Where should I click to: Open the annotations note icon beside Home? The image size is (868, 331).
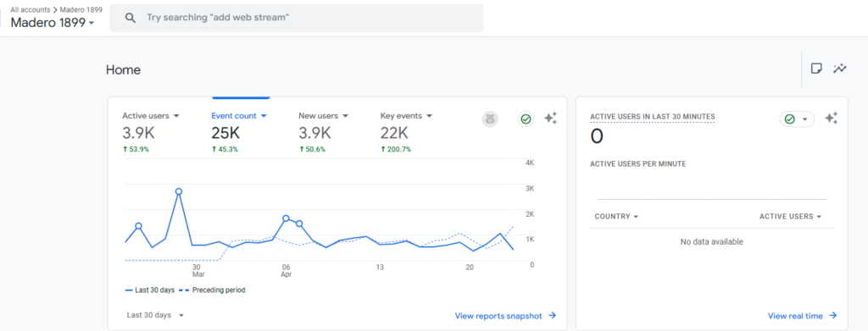coord(816,69)
